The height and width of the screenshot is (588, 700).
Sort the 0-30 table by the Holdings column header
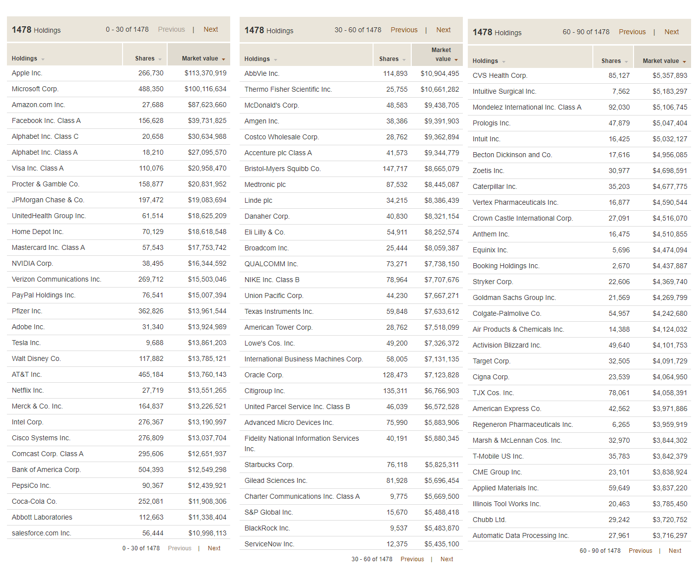point(24,59)
